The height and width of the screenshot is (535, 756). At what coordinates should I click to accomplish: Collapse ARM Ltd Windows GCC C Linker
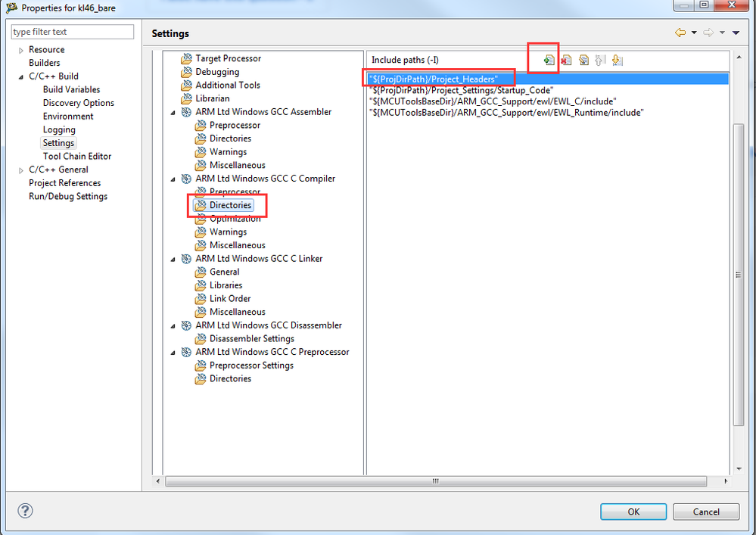[x=173, y=259]
